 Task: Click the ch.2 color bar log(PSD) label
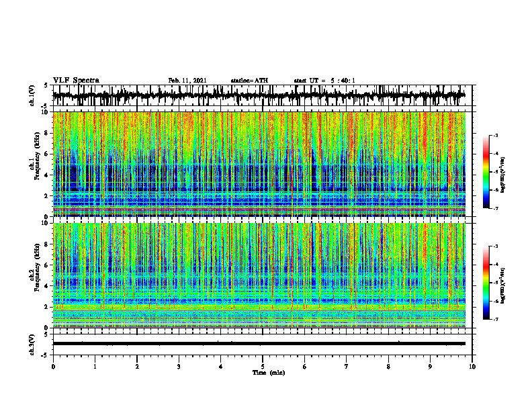503,285
